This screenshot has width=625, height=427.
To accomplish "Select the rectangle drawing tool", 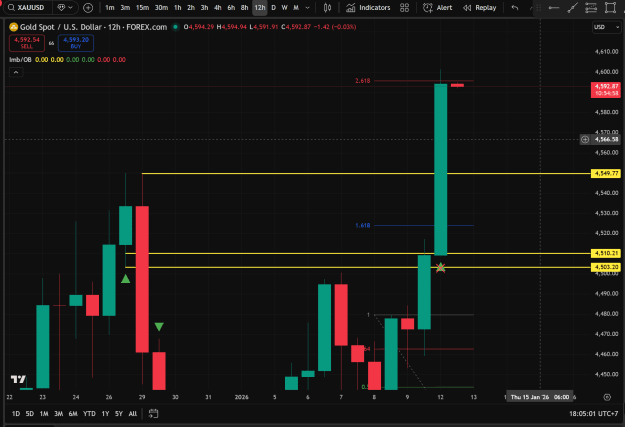I will pyautogui.click(x=610, y=8).
